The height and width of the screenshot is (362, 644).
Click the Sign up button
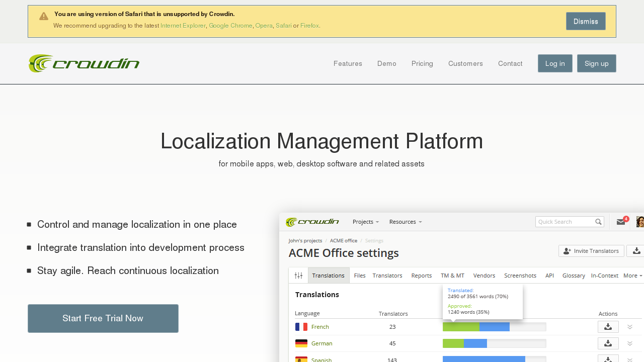pyautogui.click(x=597, y=63)
